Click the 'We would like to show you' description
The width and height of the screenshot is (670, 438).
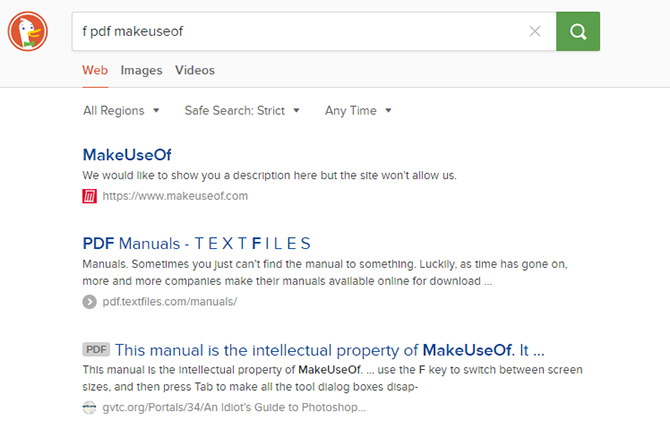(x=270, y=176)
